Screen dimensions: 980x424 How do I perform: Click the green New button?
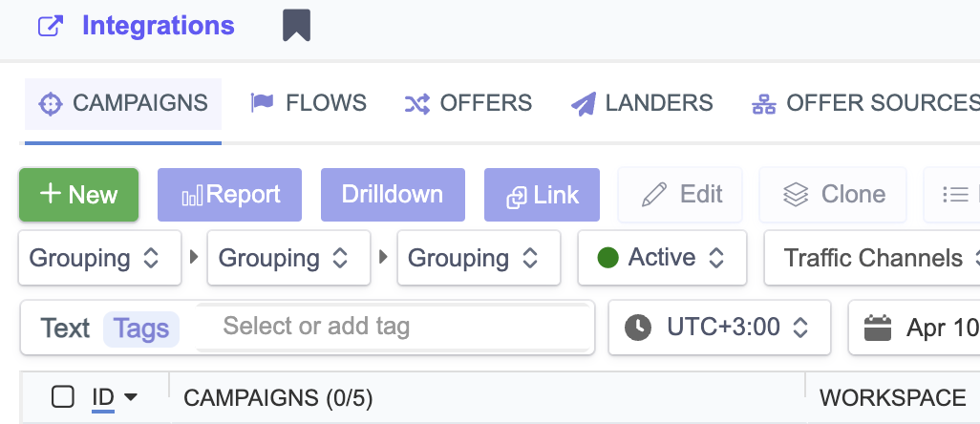79,195
